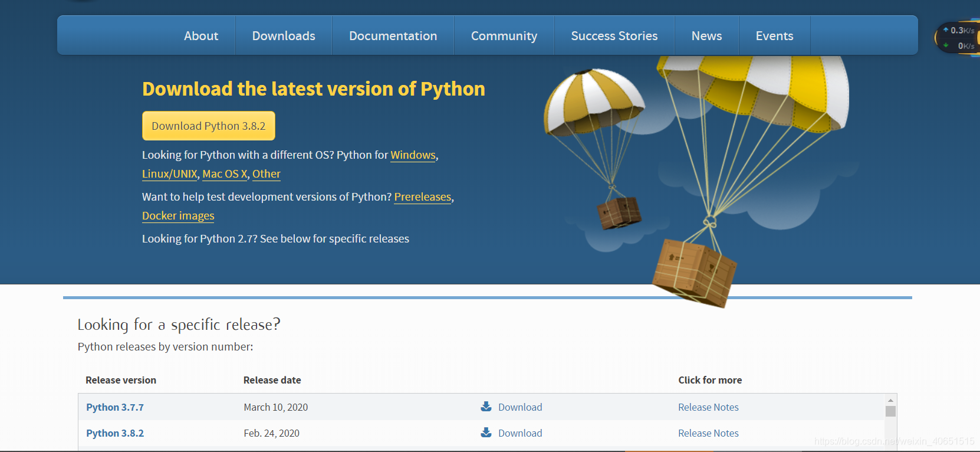Follow the Linux/UNIX link
This screenshot has height=452, width=980.
[170, 174]
